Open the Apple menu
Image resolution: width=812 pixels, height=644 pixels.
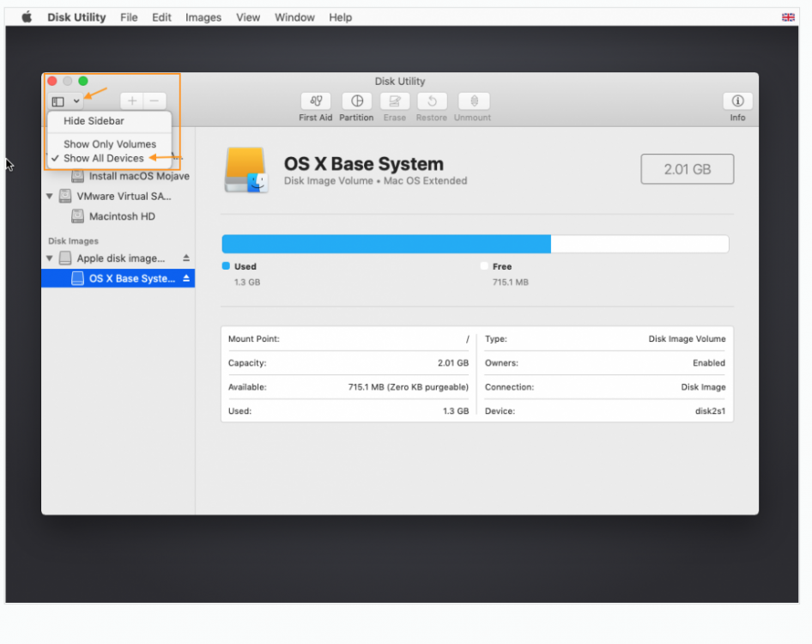pos(27,17)
